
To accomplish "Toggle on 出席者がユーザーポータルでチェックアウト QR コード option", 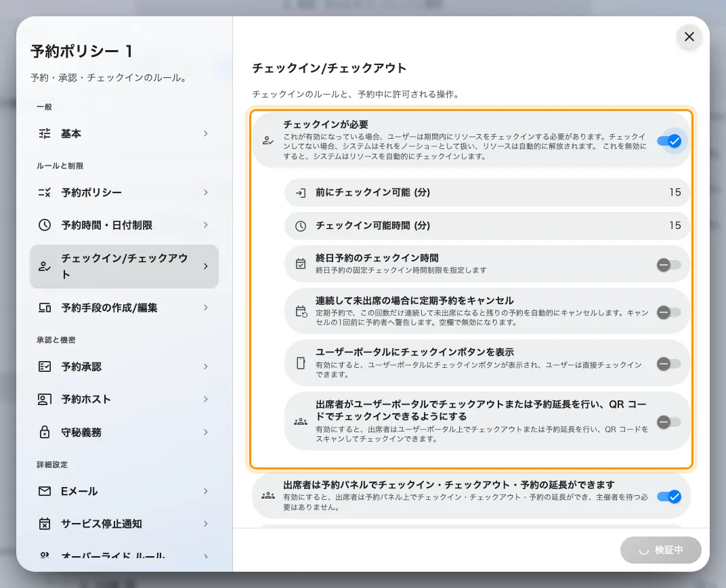I will (x=668, y=422).
